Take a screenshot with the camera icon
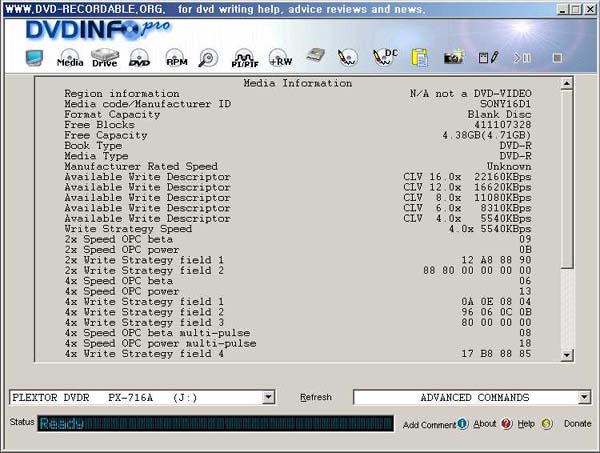The height and width of the screenshot is (453, 600). [454, 57]
